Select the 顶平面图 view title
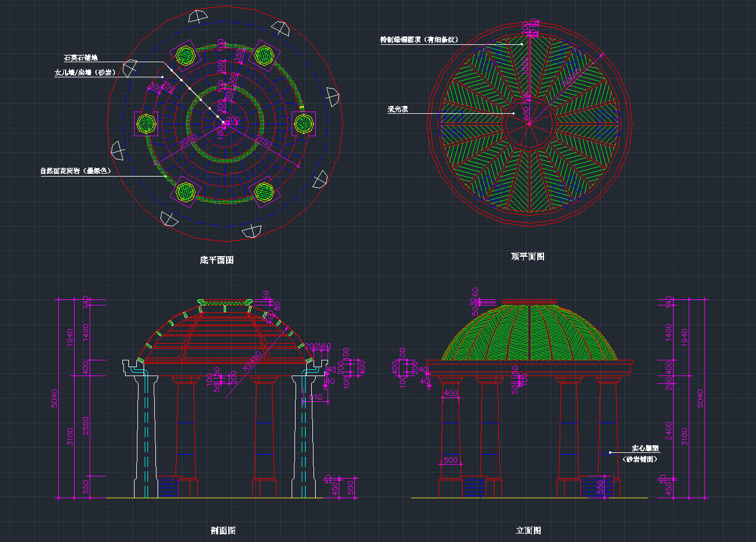 (527, 256)
